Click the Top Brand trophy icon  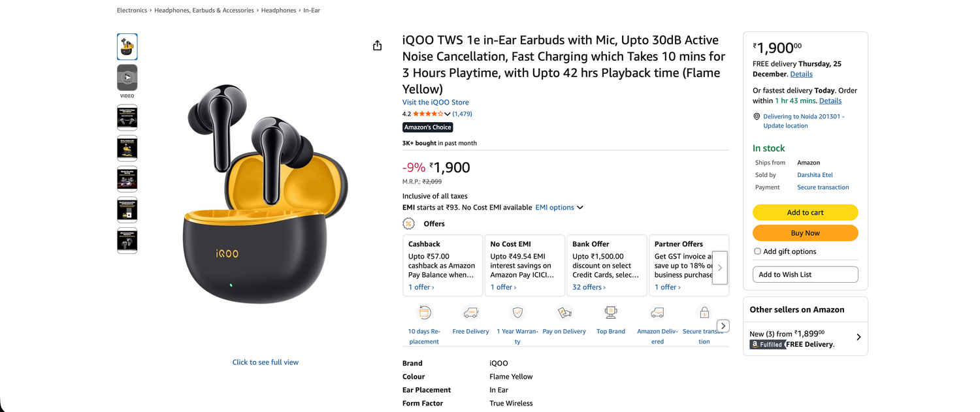coord(611,313)
